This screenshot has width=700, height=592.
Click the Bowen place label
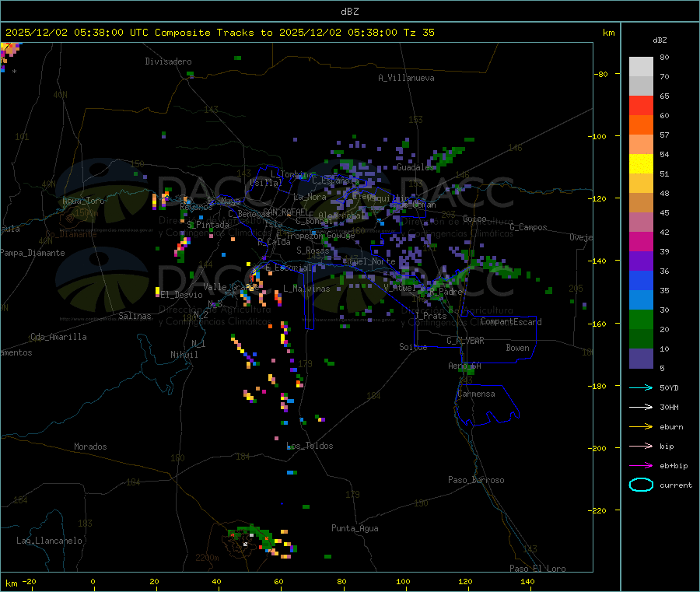point(517,348)
